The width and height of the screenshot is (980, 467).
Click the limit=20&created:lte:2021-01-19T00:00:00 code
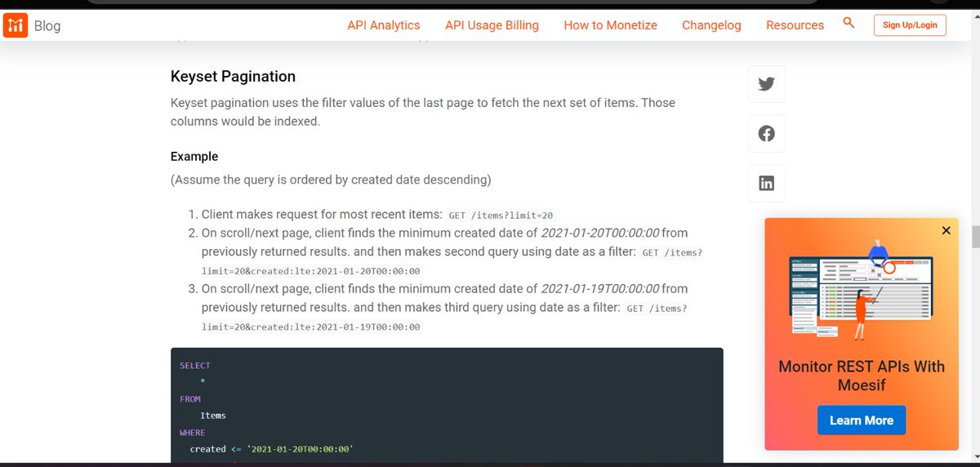[310, 327]
